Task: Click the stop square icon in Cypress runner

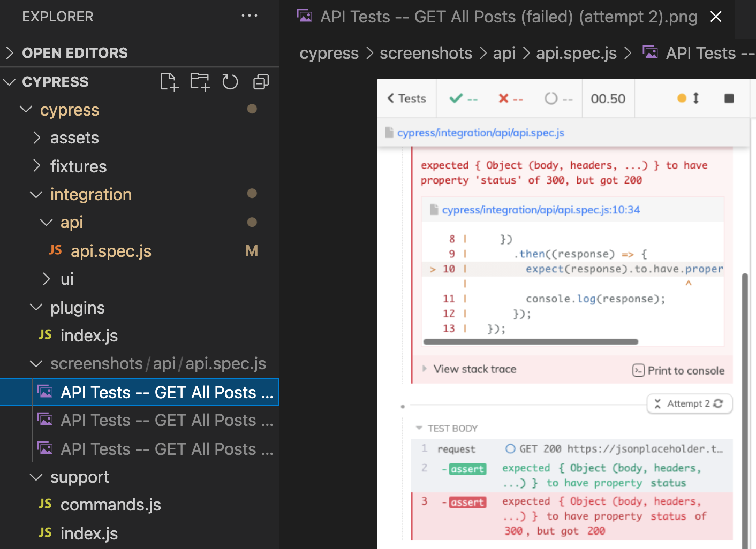Action: click(x=729, y=98)
